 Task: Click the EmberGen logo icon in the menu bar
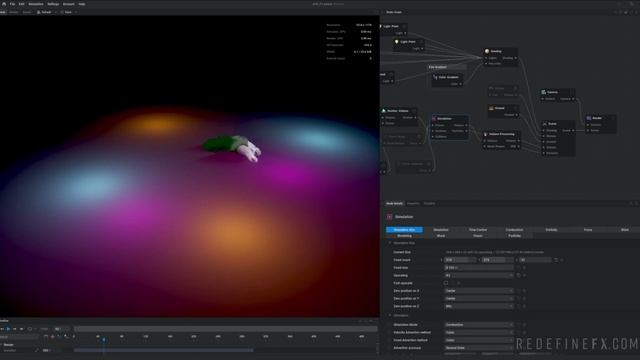[x=4, y=4]
